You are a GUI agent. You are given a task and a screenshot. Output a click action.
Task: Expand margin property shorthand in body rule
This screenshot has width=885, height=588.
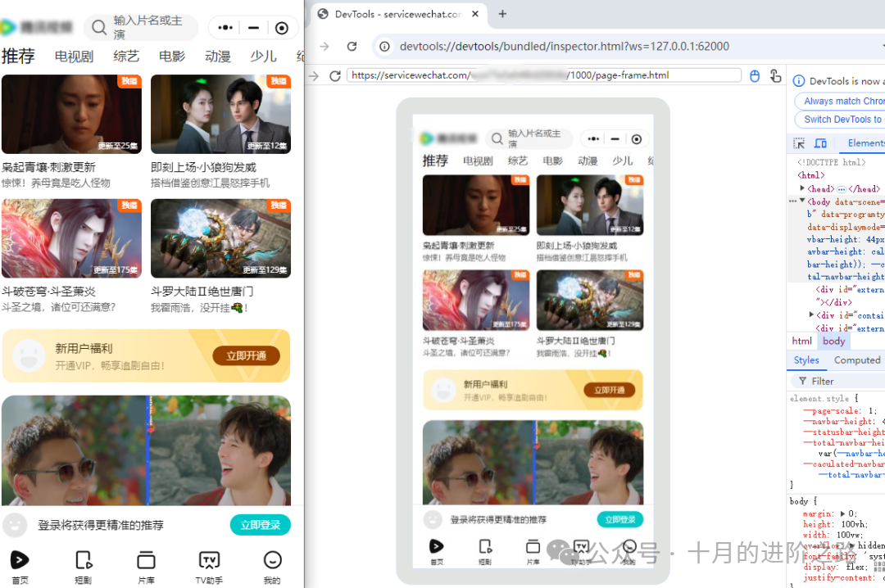click(x=842, y=513)
